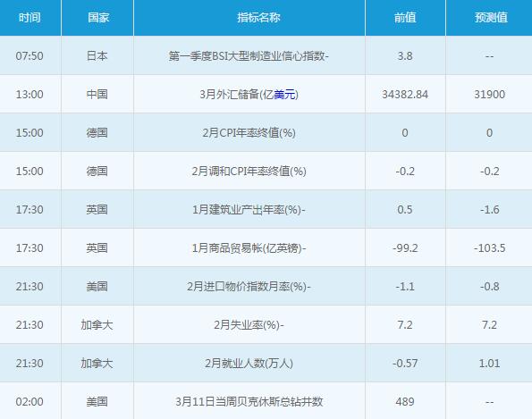
Task: Select the 指标名称 column header
Action: (x=258, y=17)
